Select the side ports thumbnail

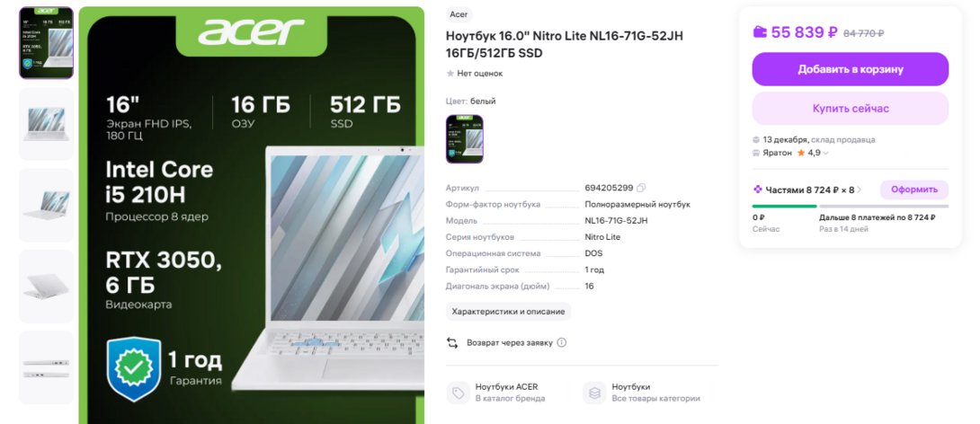[x=46, y=367]
